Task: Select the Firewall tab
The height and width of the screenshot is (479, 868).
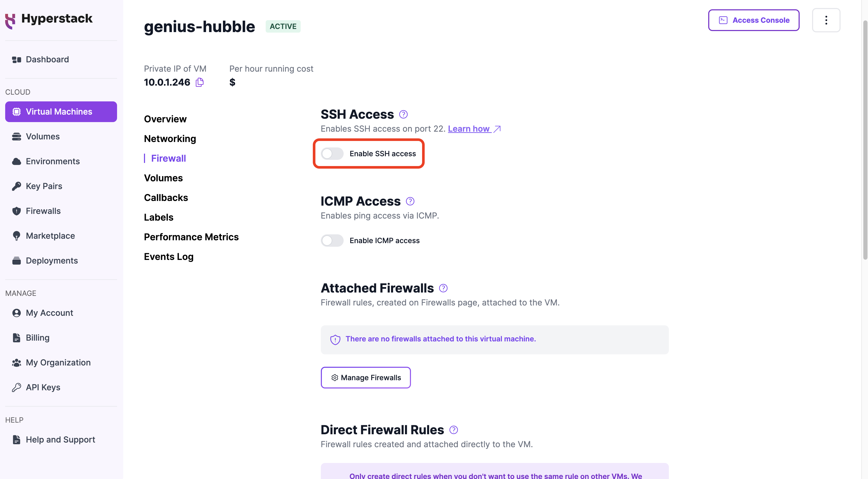Action: [x=168, y=158]
